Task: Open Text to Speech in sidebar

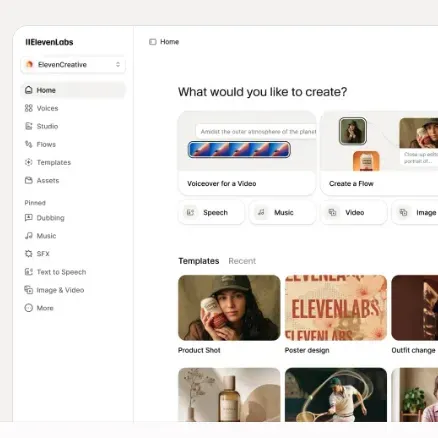Action: pos(73,272)
